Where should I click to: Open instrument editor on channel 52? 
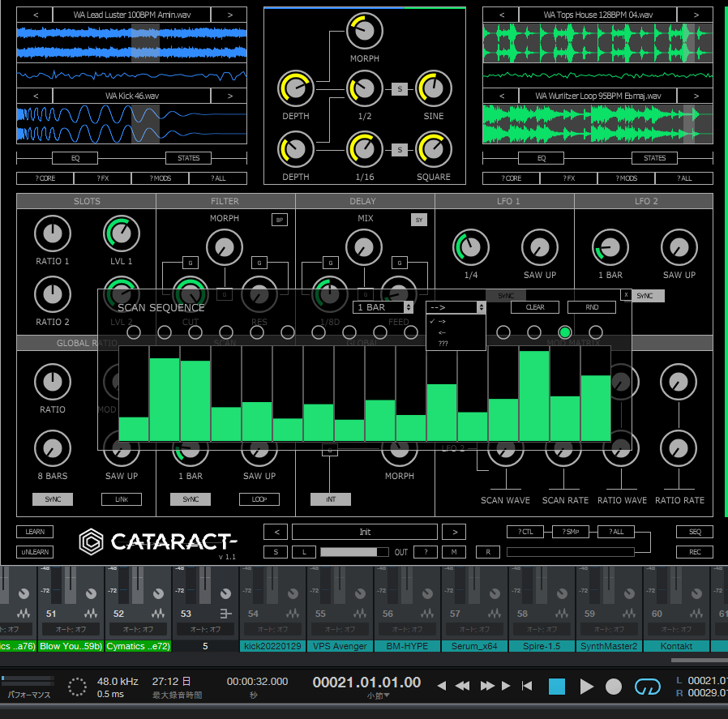[x=158, y=614]
